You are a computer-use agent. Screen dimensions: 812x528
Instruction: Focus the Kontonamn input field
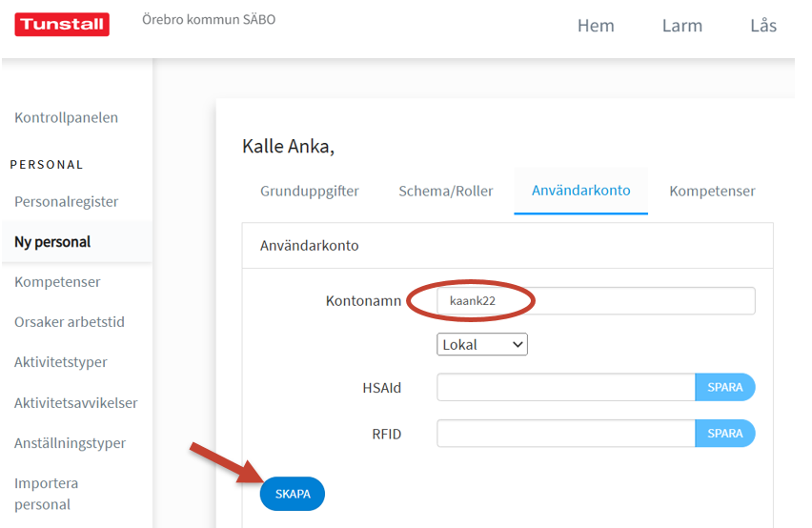pos(596,301)
